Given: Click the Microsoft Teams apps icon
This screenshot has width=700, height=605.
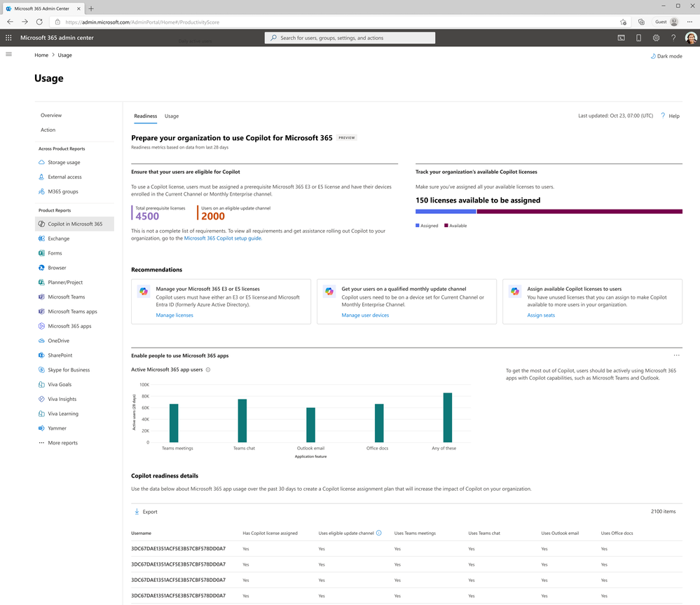Looking at the screenshot, I should click(41, 312).
